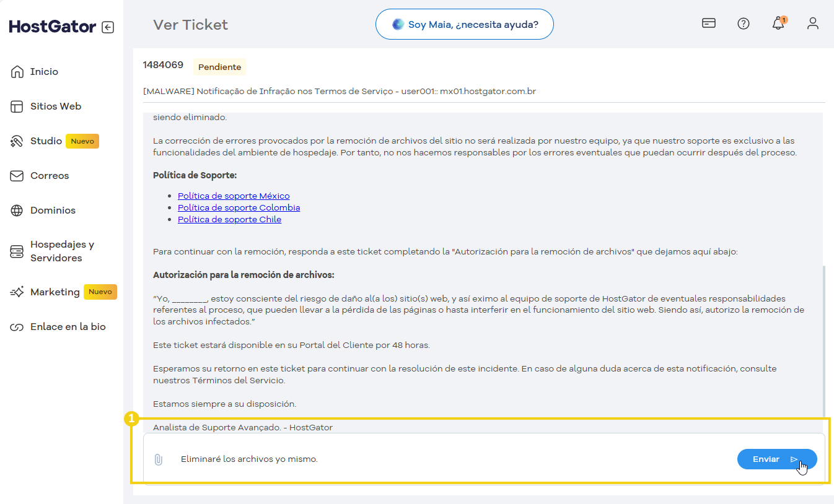
Task: Send the reply with the Enviar button
Action: 777,459
